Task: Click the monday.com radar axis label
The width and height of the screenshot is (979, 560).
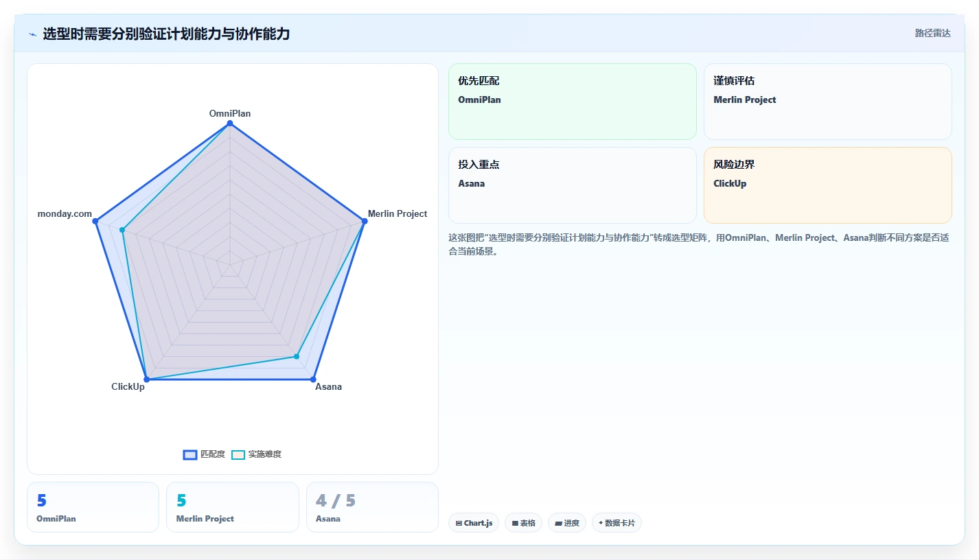Action: click(x=65, y=213)
